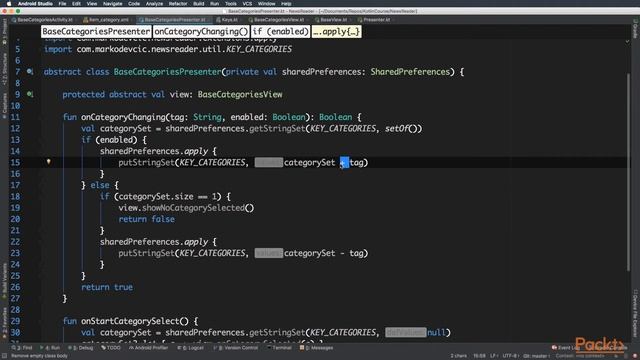Click cursor position 15:59 in status bar
The image size is (640, 360).
(x=479, y=356)
